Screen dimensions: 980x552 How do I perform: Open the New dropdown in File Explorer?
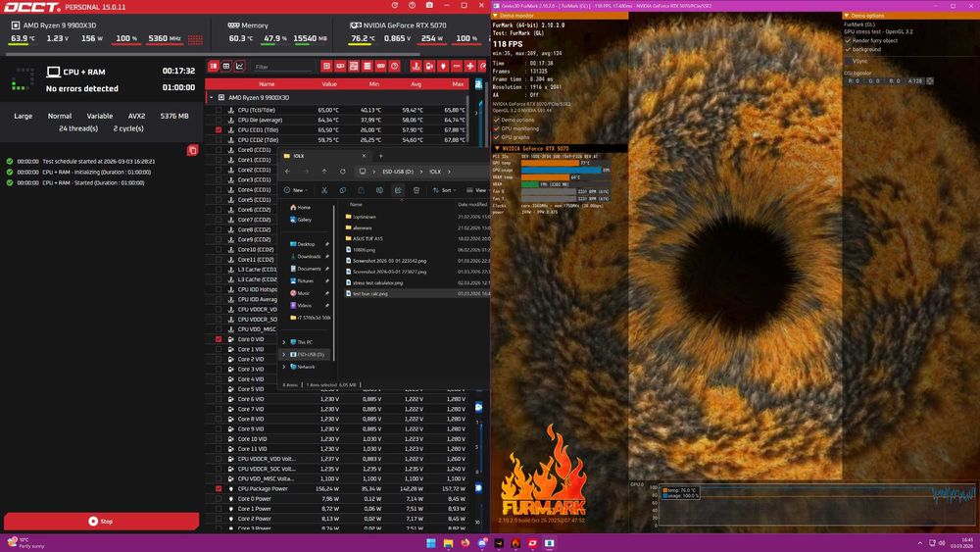tap(296, 190)
